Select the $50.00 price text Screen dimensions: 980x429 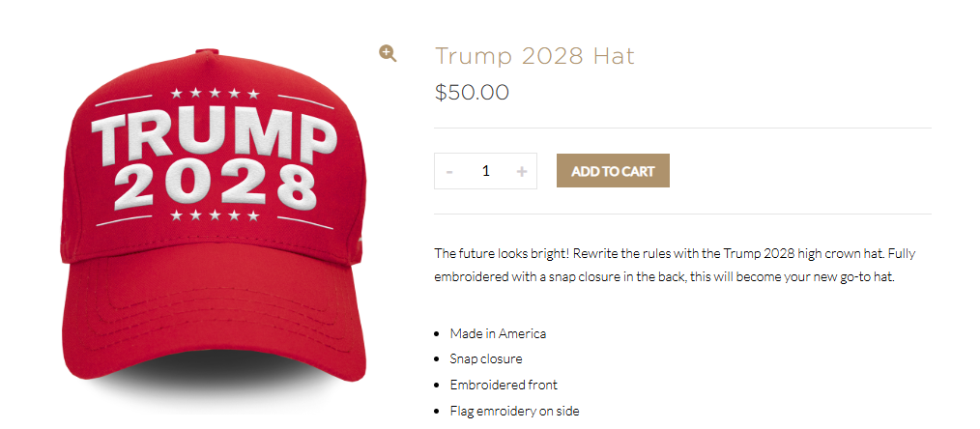click(472, 93)
